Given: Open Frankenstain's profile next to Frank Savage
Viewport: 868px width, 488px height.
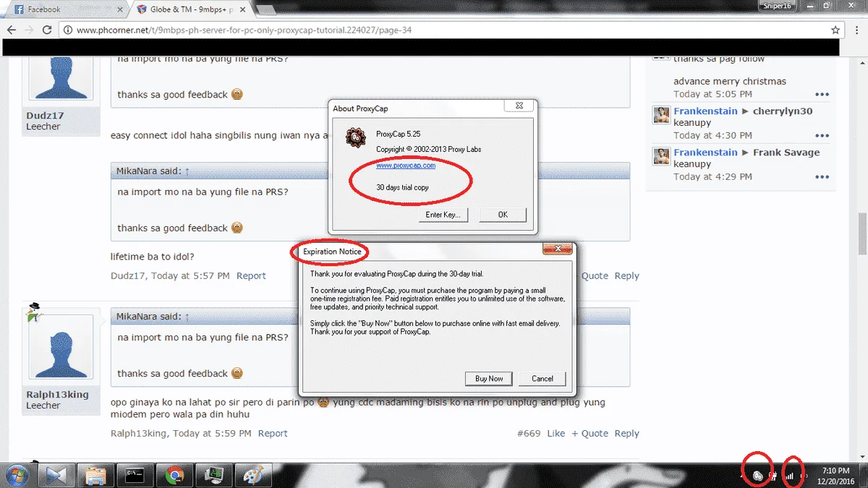Looking at the screenshot, I should click(705, 153).
